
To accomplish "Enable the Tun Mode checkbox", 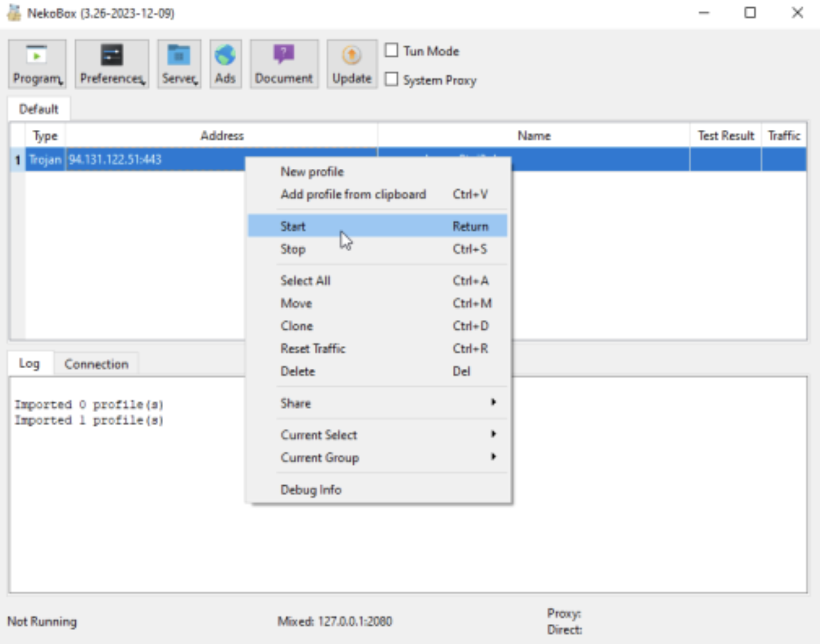I will [x=392, y=51].
